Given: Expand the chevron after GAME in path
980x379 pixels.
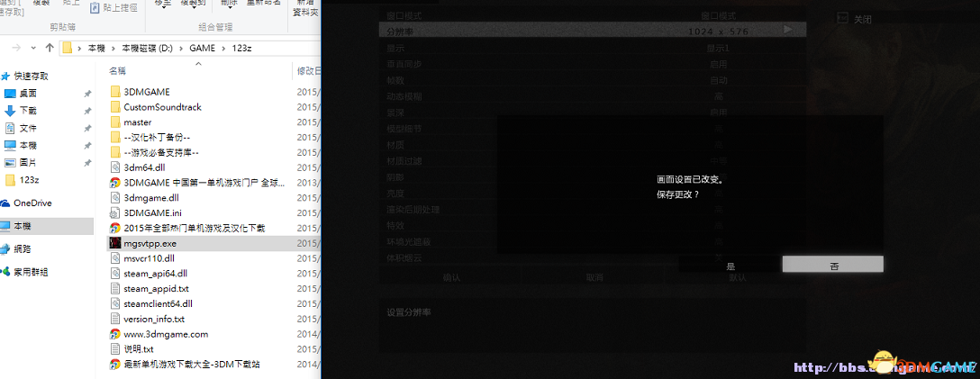Looking at the screenshot, I should pos(223,48).
